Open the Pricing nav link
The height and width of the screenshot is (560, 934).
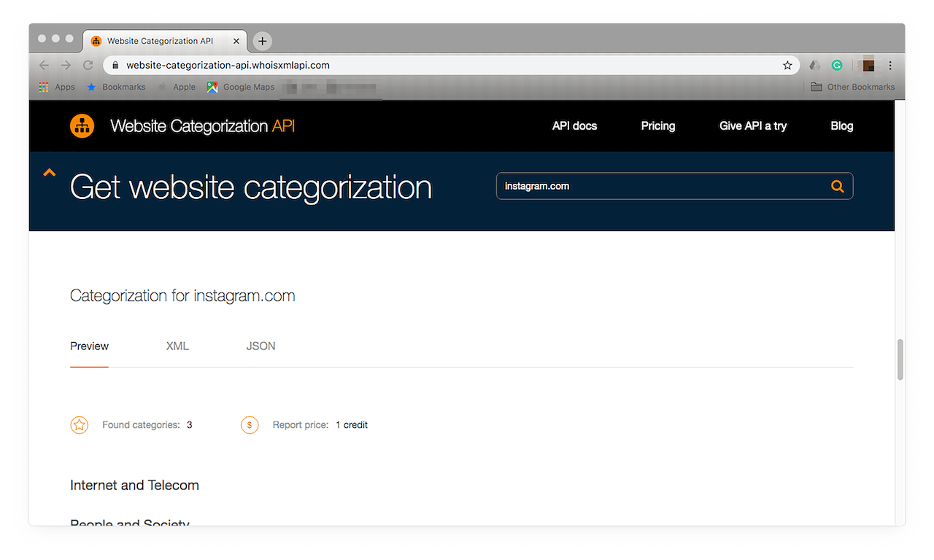pos(658,126)
